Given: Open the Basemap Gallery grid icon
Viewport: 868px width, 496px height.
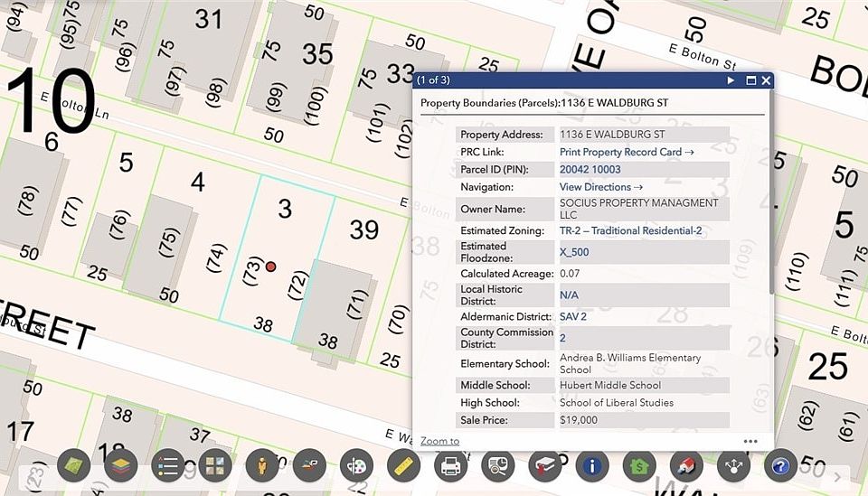Looking at the screenshot, I should point(215,465).
